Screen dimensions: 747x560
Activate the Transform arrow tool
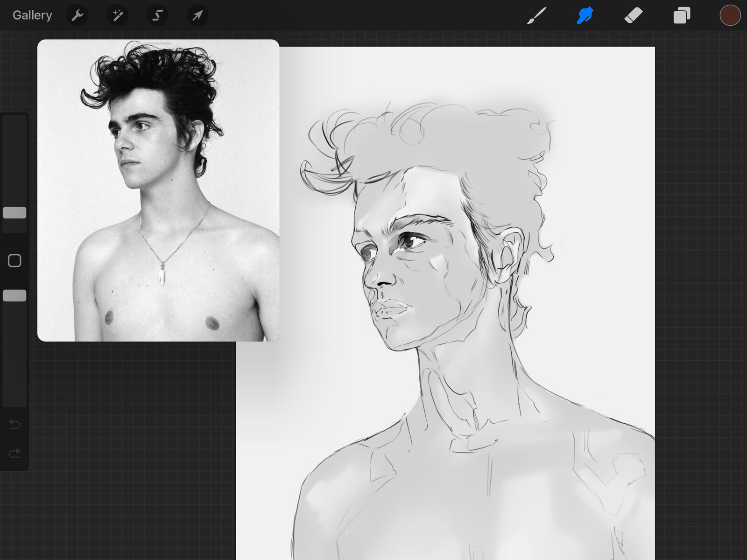point(197,15)
